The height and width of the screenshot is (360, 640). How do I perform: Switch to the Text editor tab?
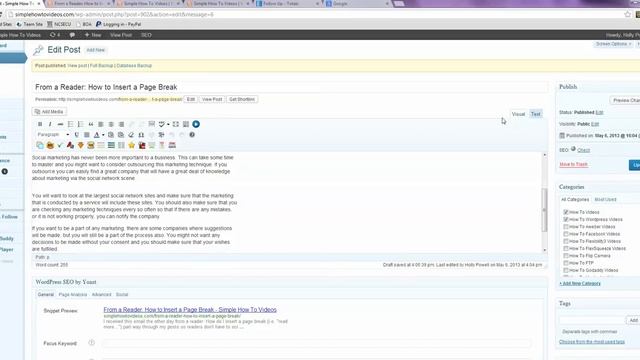pyautogui.click(x=536, y=114)
